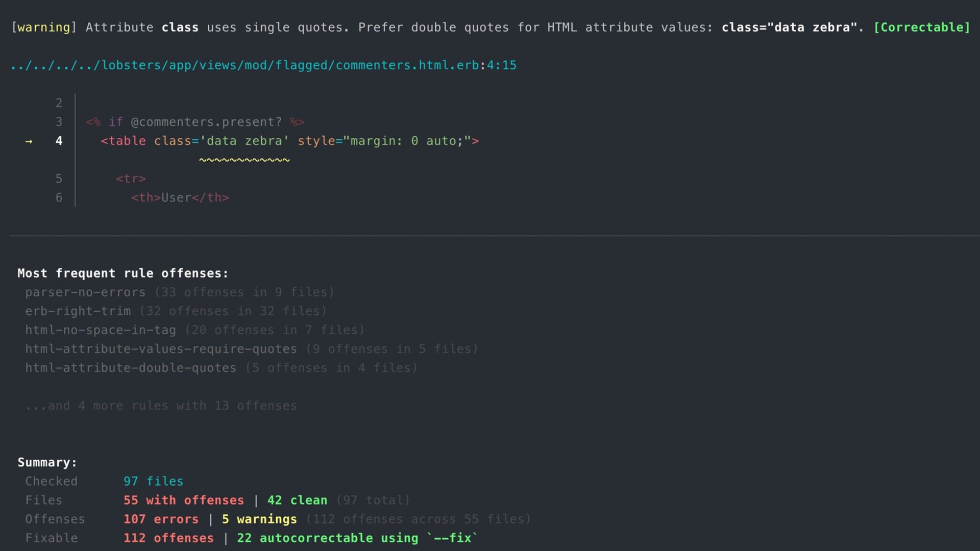Image resolution: width=980 pixels, height=551 pixels.
Task: Click the erb-right-trim rule entry
Action: [78, 311]
